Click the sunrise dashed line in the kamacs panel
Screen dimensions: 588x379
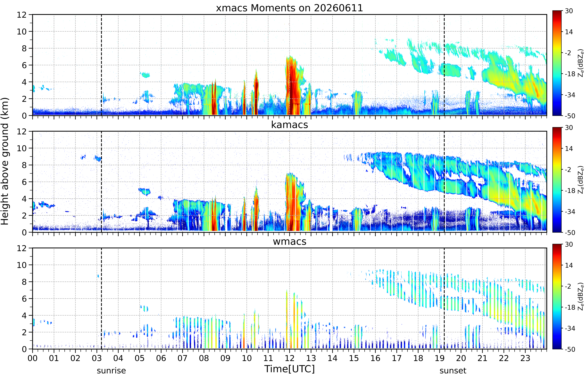(102, 182)
